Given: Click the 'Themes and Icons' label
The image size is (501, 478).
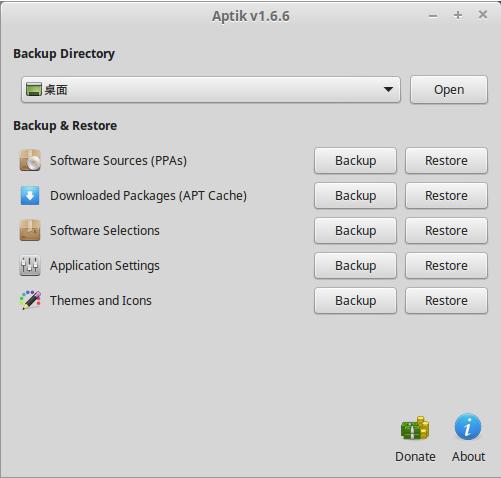Looking at the screenshot, I should tap(101, 300).
